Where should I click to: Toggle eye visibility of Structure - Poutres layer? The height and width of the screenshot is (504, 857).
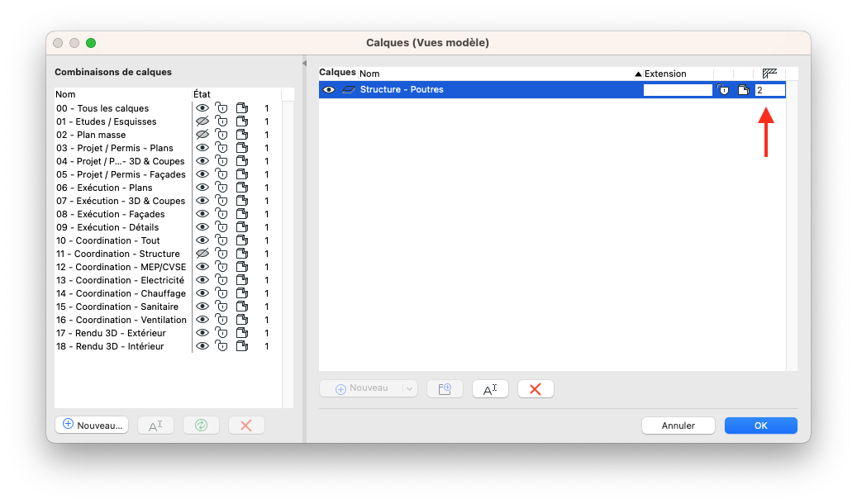pos(328,90)
